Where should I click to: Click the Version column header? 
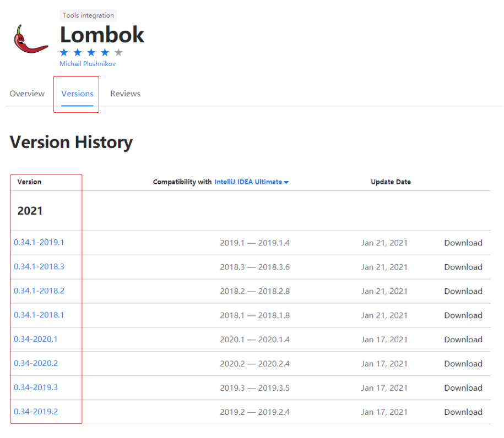coord(29,182)
